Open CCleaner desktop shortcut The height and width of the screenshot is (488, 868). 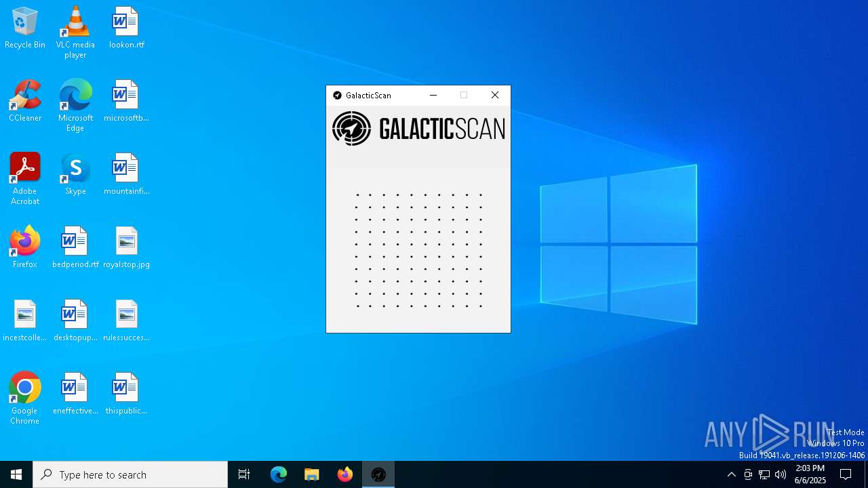coord(25,102)
